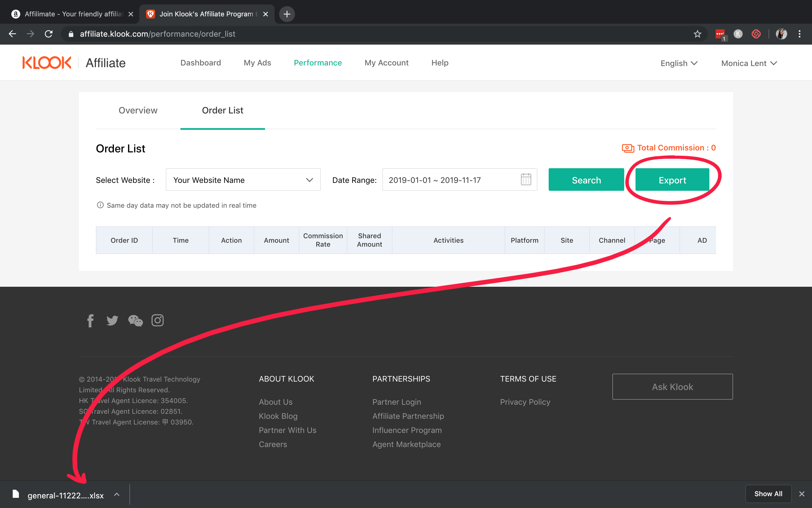Open the Privacy Policy link
Image resolution: width=812 pixels, height=508 pixels.
(x=525, y=402)
